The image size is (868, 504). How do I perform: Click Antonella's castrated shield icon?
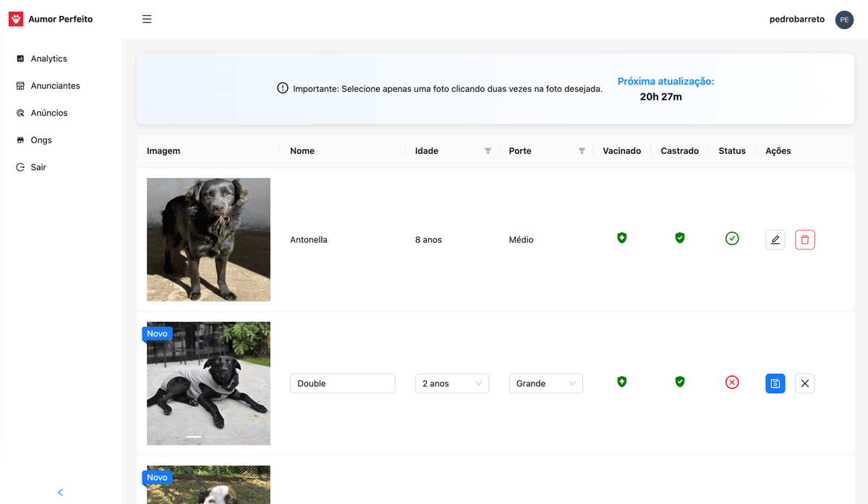679,238
